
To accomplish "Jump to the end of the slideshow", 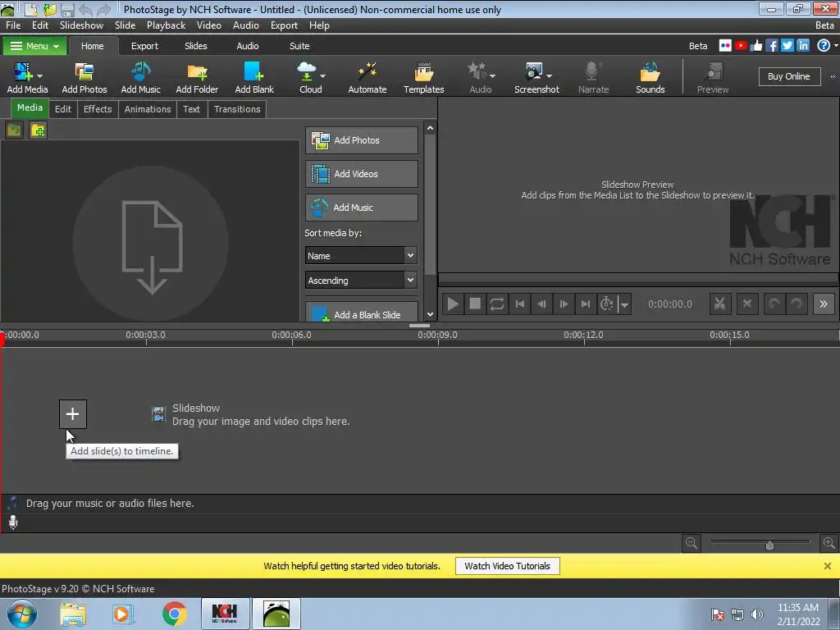I will coord(585,304).
